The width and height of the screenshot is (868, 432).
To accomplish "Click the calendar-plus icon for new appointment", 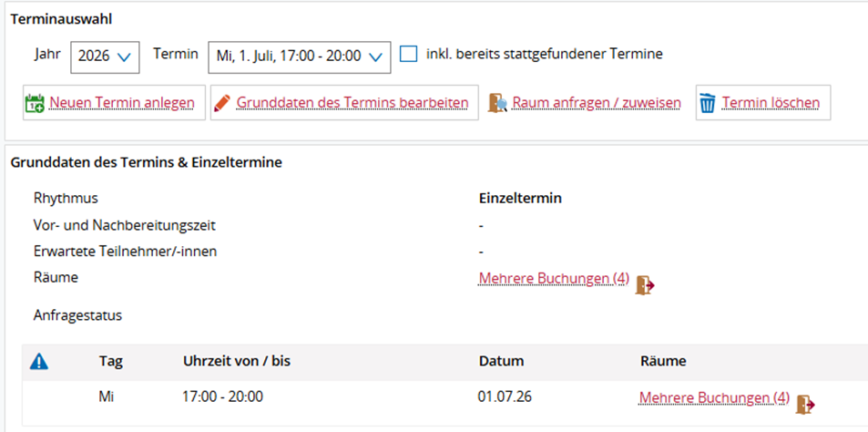I will coord(35,103).
